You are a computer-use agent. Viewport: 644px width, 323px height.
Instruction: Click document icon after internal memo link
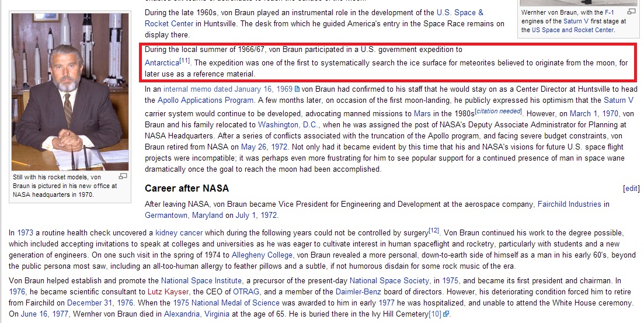pyautogui.click(x=297, y=89)
